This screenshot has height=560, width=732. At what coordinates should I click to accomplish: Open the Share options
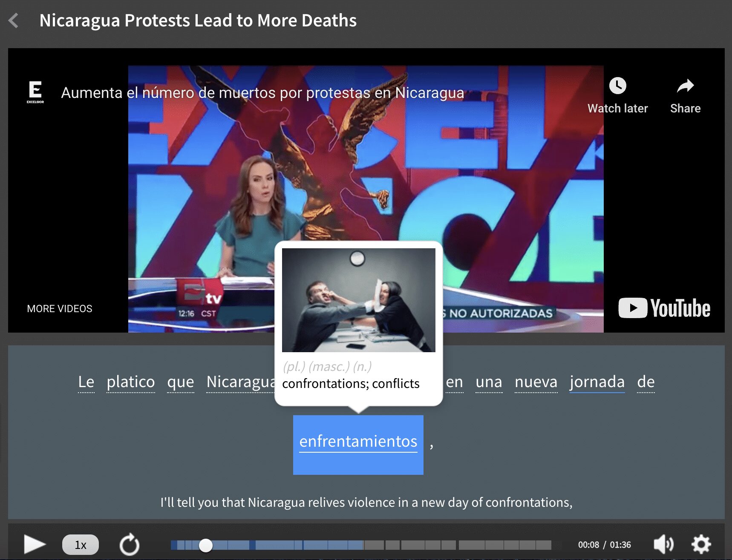685,86
